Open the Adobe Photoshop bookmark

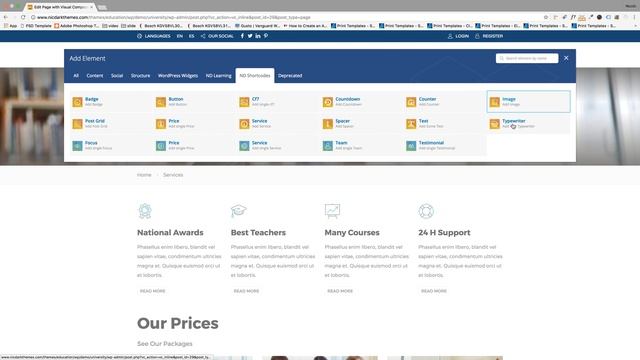click(x=77, y=25)
